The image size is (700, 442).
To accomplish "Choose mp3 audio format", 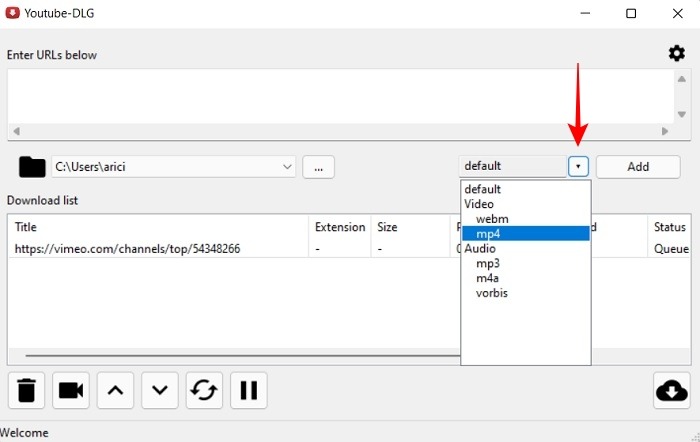I will (526, 263).
